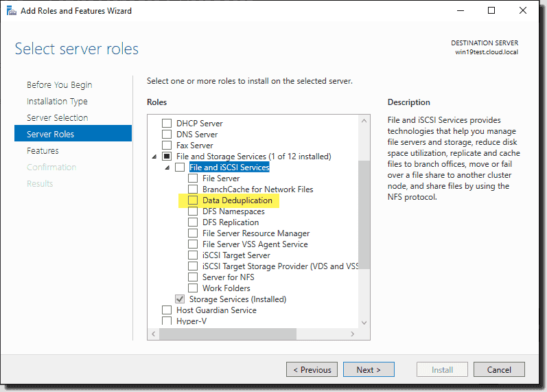The width and height of the screenshot is (547, 392).
Task: Enable the DHCP Server role checkbox
Action: (x=167, y=123)
